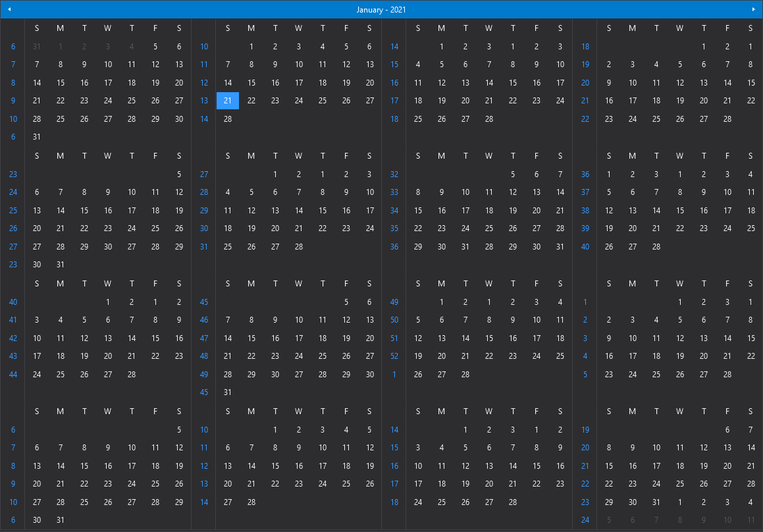Click week number 33
The width and height of the screenshot is (763, 532).
[394, 192]
